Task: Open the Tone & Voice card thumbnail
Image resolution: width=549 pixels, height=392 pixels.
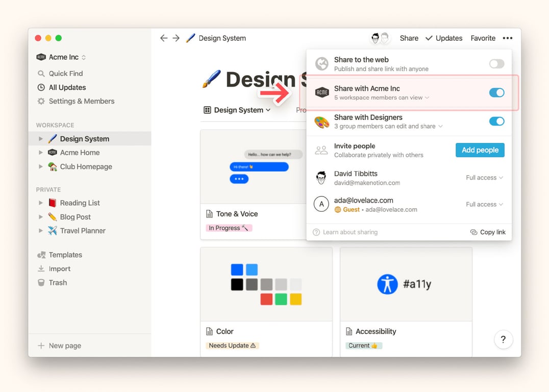Action: coord(254,167)
